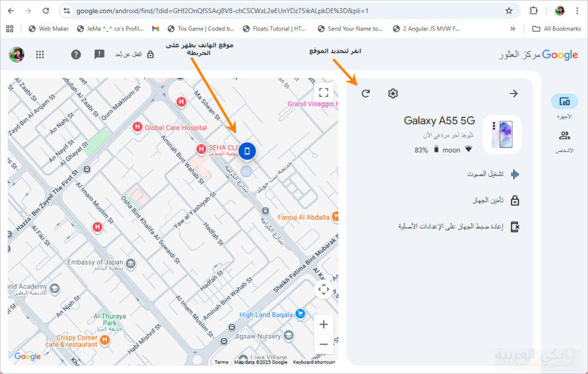This screenshot has height=374, width=588.
Task: Secure the device with lock option
Action: point(496,201)
